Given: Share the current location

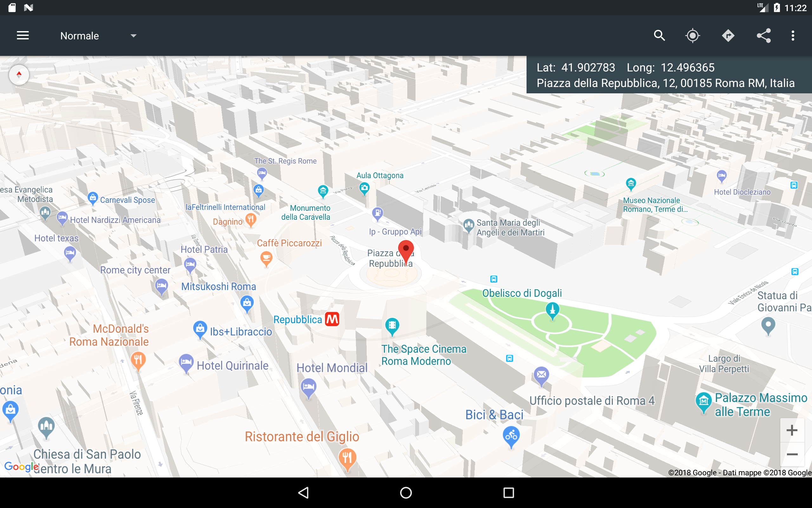Looking at the screenshot, I should 764,36.
